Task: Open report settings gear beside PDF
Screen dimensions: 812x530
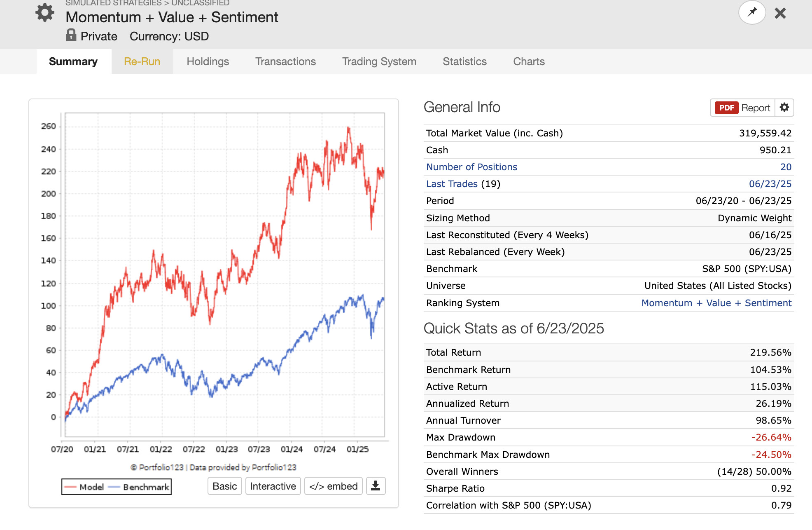Action: coord(784,108)
